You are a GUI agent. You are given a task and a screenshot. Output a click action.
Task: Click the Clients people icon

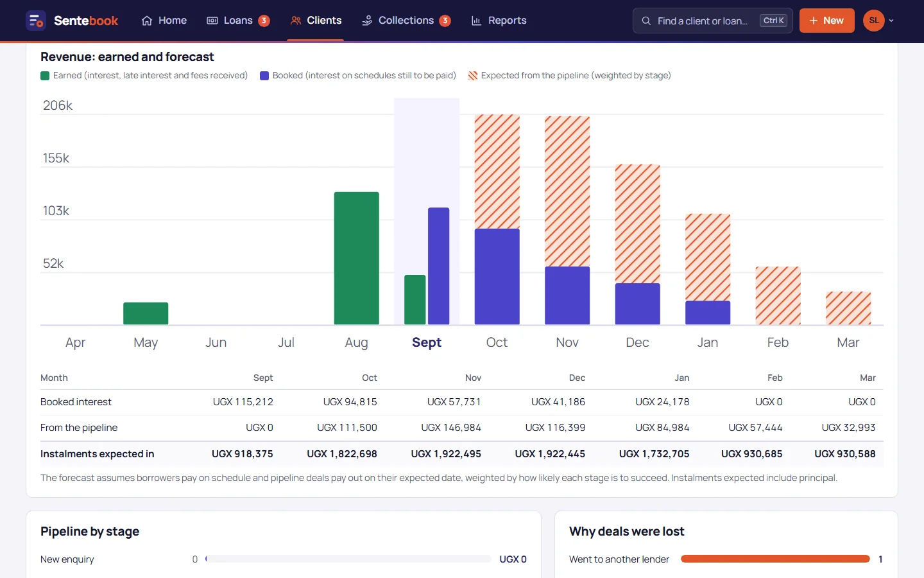(296, 21)
